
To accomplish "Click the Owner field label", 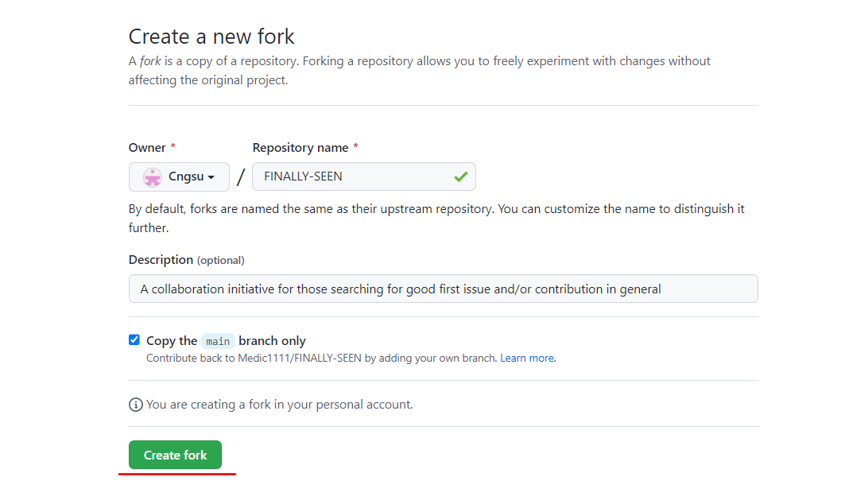I will tap(147, 148).
